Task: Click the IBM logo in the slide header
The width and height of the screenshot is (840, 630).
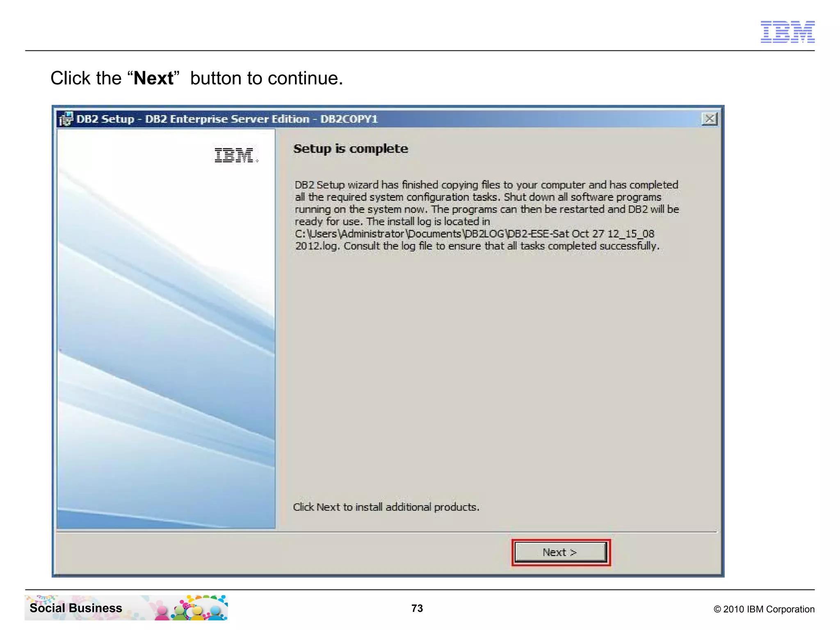Action: click(787, 32)
